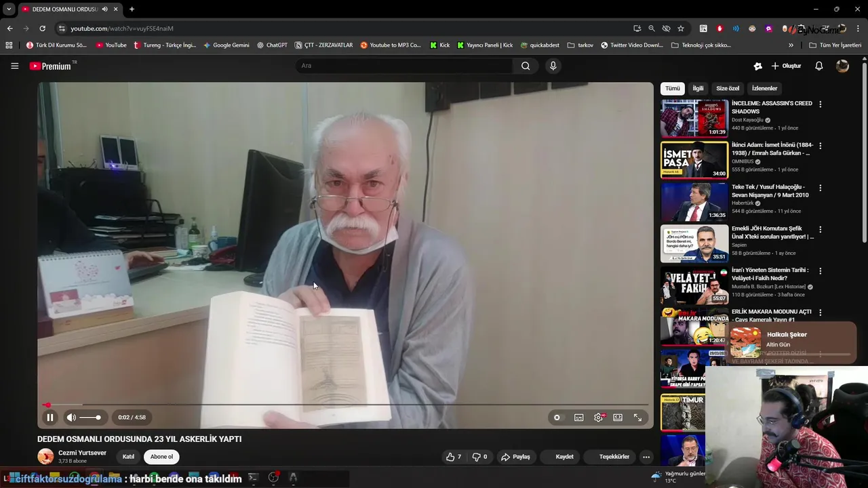This screenshot has width=868, height=488.
Task: Select the İlgili filter chip
Action: click(x=698, y=88)
